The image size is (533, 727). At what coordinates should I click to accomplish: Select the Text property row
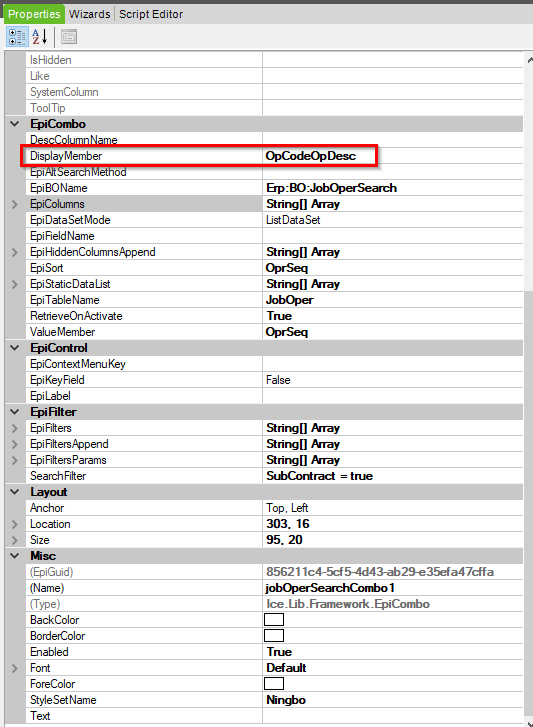click(274, 716)
